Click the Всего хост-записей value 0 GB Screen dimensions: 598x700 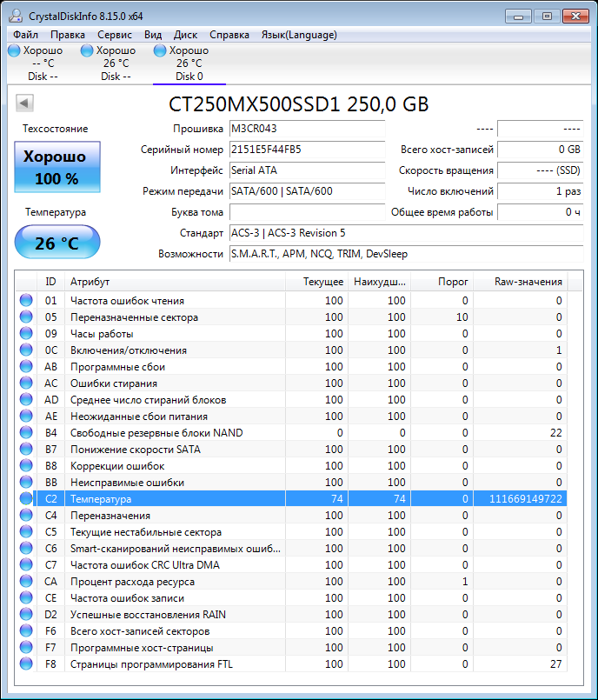click(x=540, y=150)
